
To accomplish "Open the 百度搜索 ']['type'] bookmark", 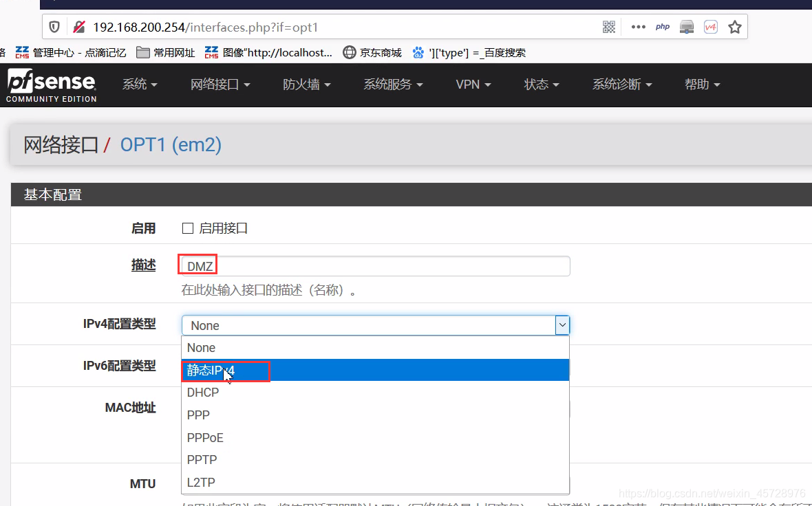I will pos(469,52).
